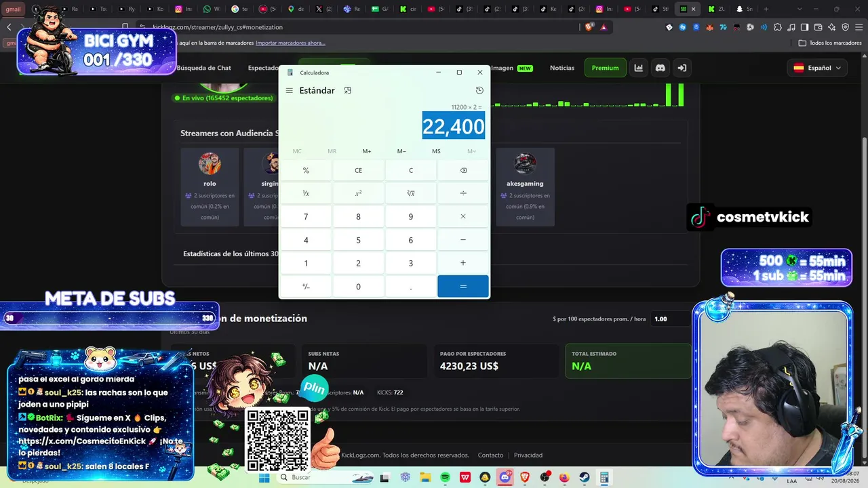Click the login arrow icon in KickLogz header
Viewport: 868px width, 488px height.
pyautogui.click(x=682, y=68)
